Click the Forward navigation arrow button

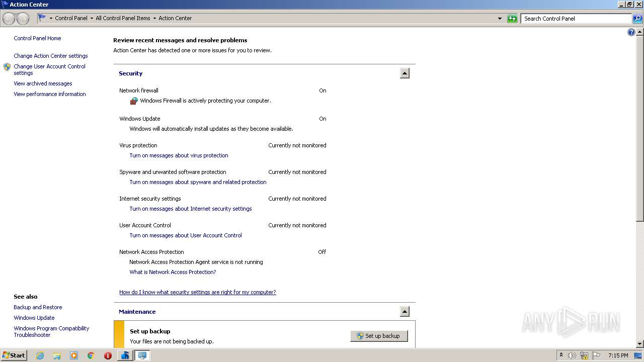pos(23,19)
